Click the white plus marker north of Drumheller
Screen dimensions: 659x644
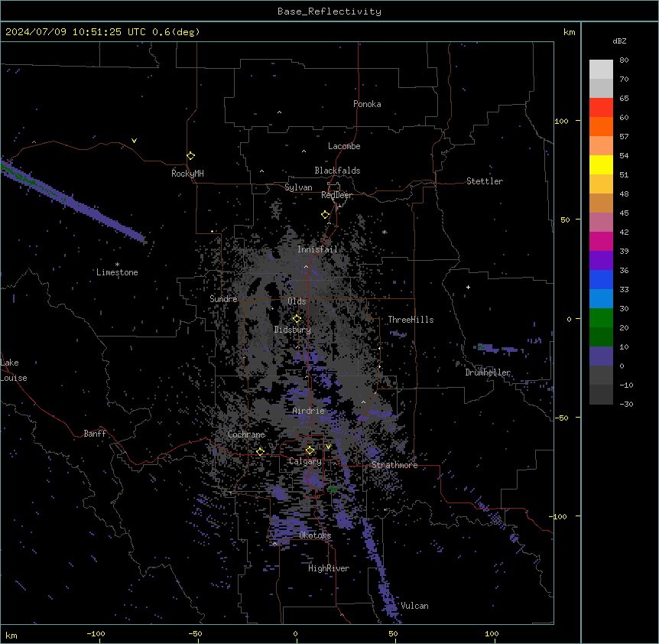[x=468, y=287]
